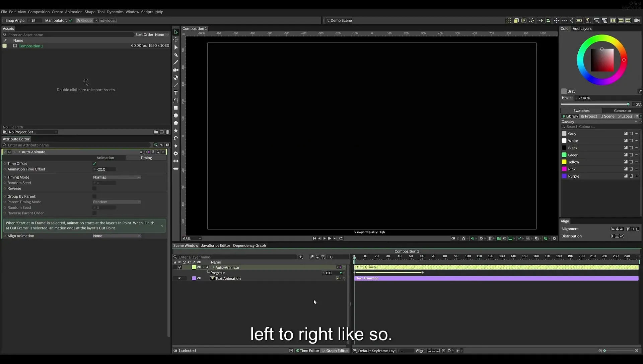Switch to JavaScript Editor tab
The height and width of the screenshot is (364, 643).
[x=215, y=246]
